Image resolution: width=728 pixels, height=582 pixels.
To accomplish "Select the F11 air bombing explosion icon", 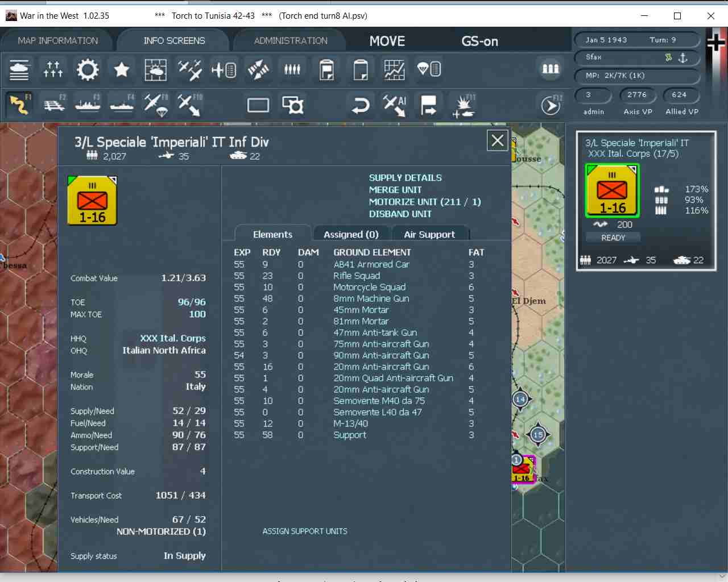I will tap(464, 105).
